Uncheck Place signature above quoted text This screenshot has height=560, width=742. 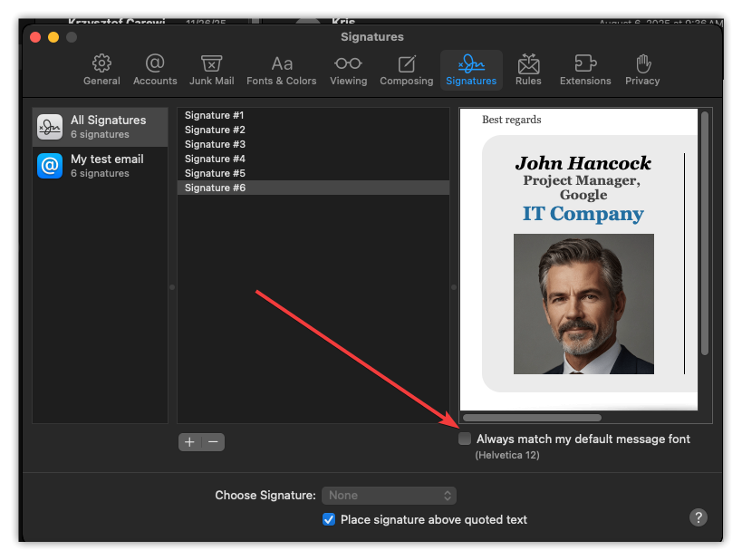(330, 520)
